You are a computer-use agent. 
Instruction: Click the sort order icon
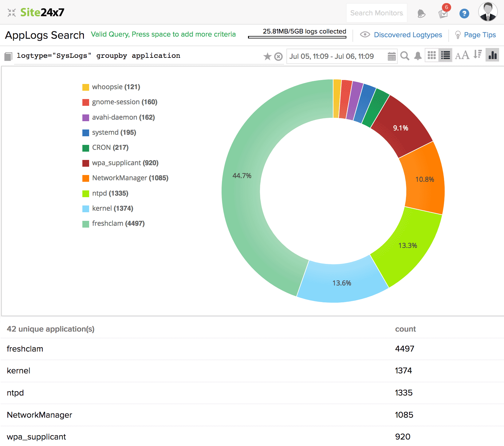tap(477, 55)
